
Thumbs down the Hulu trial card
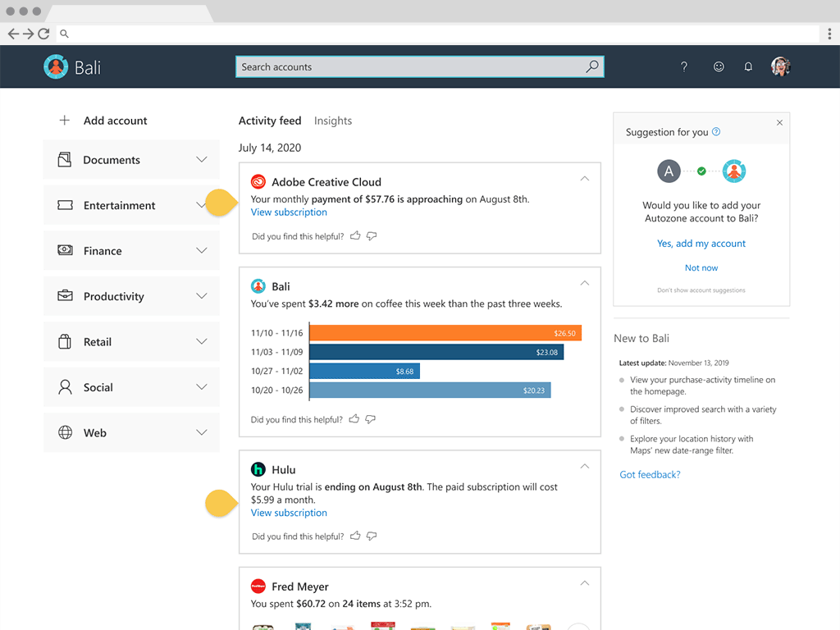click(372, 536)
